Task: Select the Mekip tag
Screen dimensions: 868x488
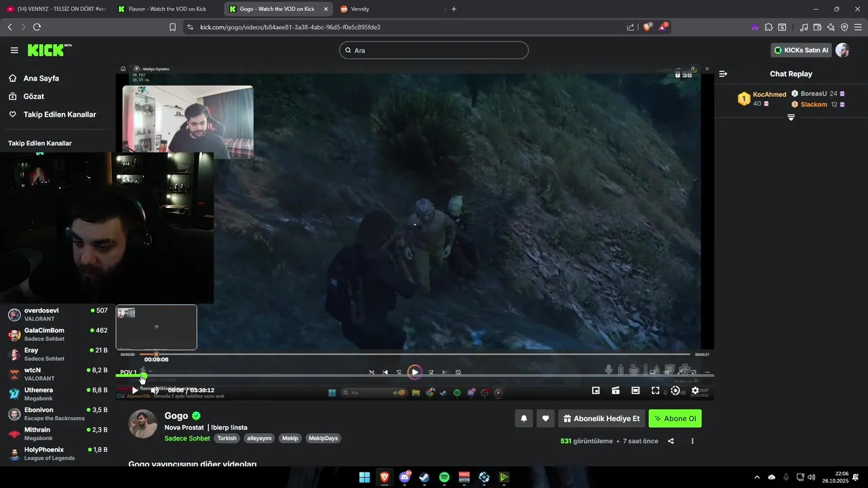Action: (x=290, y=439)
